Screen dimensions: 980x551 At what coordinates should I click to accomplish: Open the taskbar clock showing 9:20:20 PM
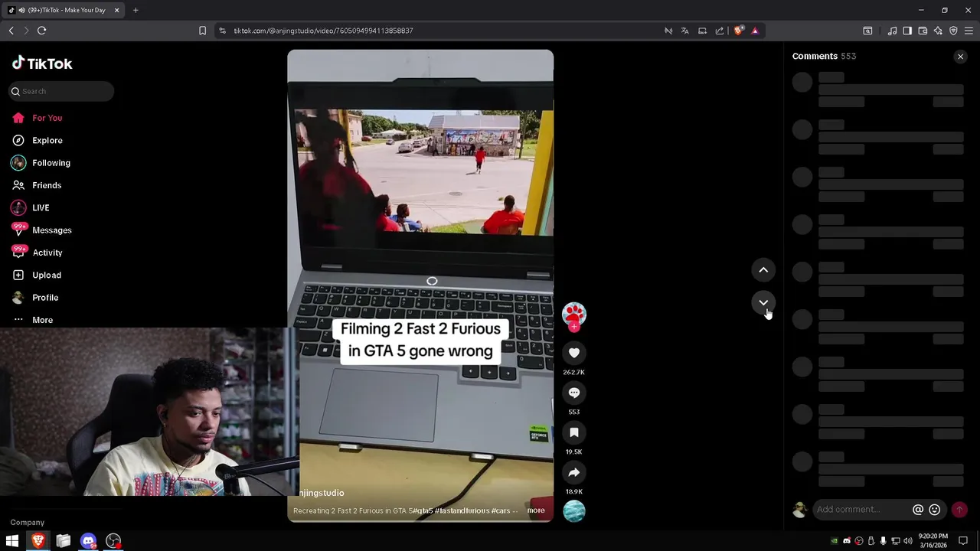coord(933,541)
